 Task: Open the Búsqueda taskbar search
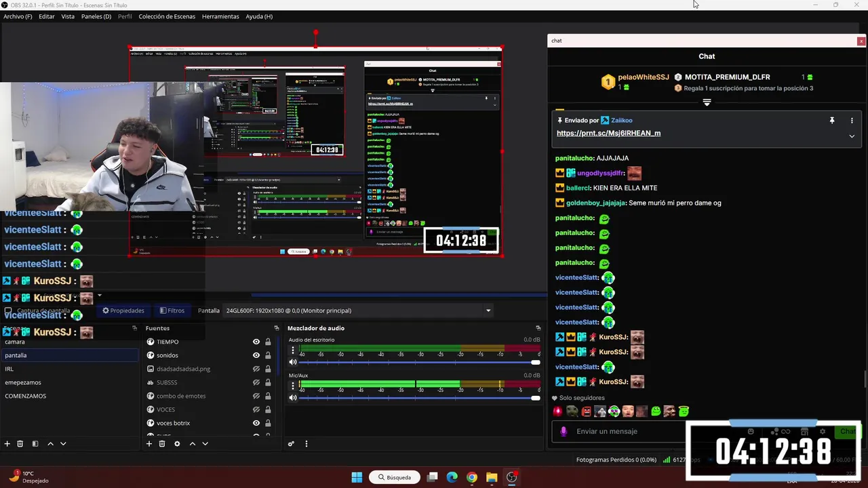click(x=395, y=477)
